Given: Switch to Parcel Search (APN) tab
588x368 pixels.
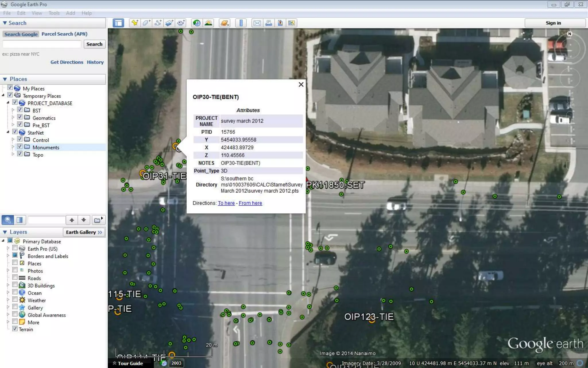Looking at the screenshot, I should (x=64, y=34).
